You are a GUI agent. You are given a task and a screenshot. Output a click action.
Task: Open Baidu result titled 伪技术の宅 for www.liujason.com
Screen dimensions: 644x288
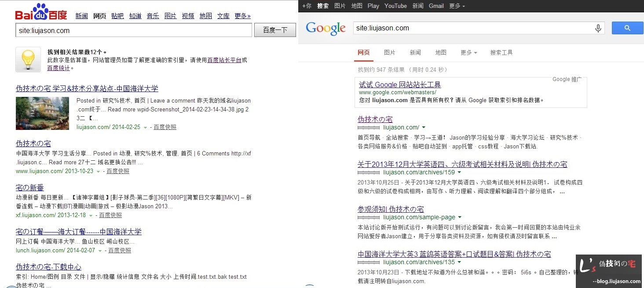coord(33,144)
